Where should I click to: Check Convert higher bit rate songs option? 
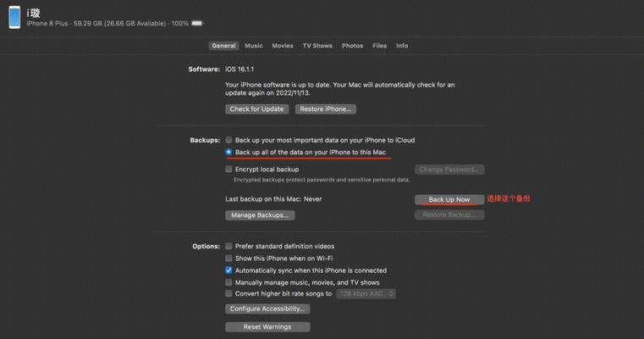click(x=228, y=294)
